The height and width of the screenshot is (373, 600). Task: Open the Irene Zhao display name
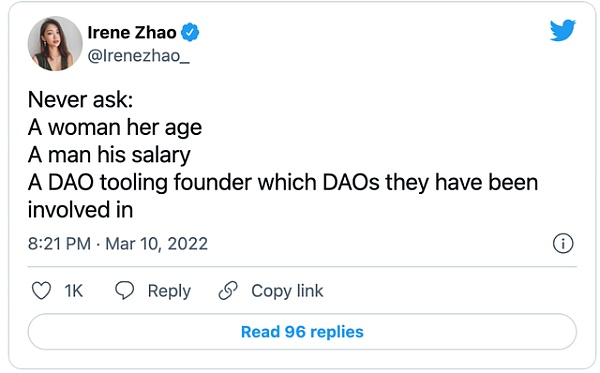point(132,33)
